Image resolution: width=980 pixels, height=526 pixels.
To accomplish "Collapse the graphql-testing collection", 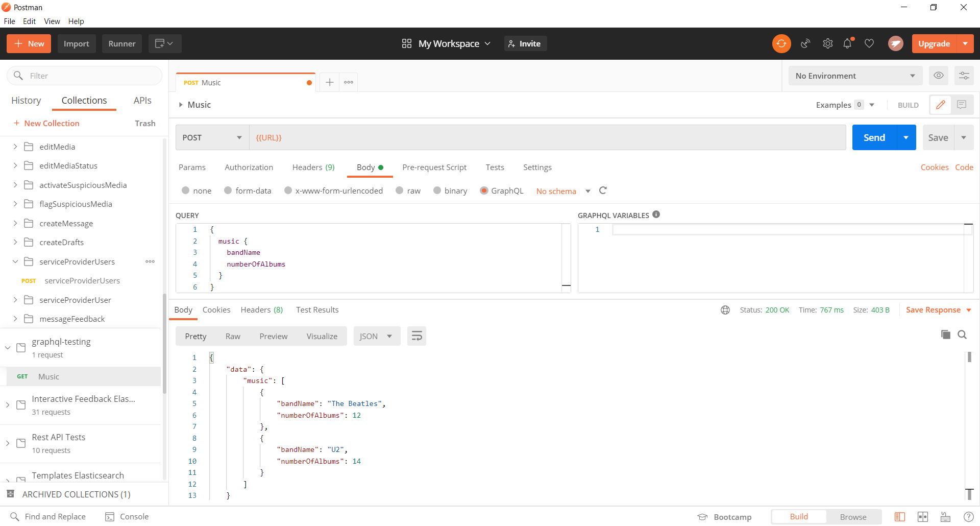I will click(8, 348).
